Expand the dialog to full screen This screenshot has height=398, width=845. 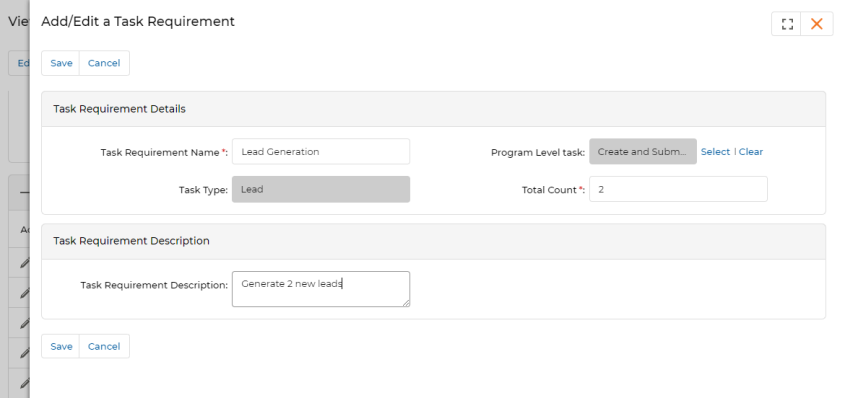(x=787, y=24)
